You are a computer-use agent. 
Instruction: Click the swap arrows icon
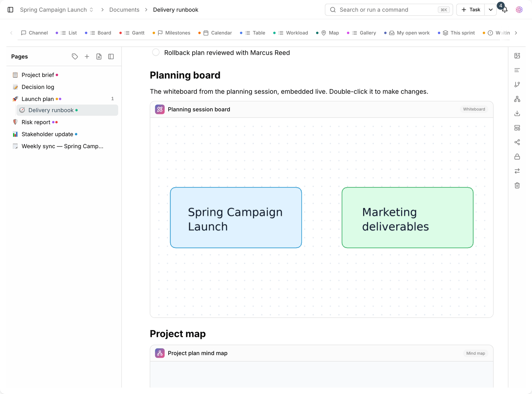click(x=517, y=171)
